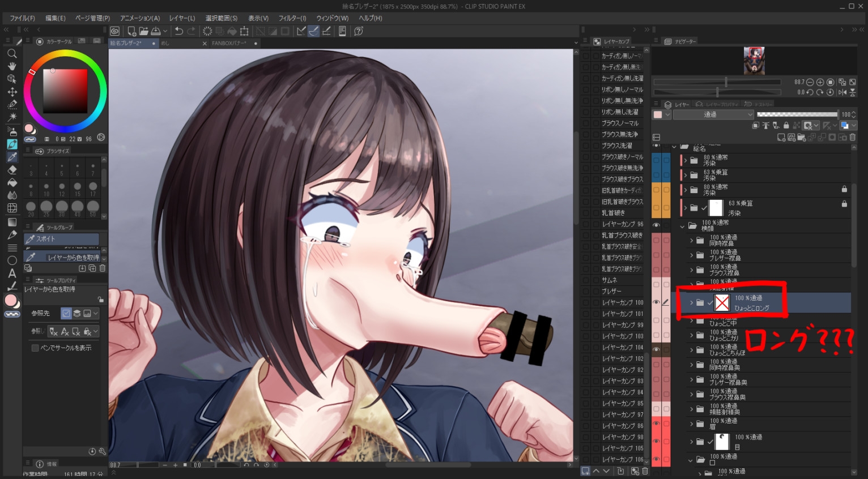868x479 pixels.
Task: Click the smartphone connect icon
Action: pos(342,31)
